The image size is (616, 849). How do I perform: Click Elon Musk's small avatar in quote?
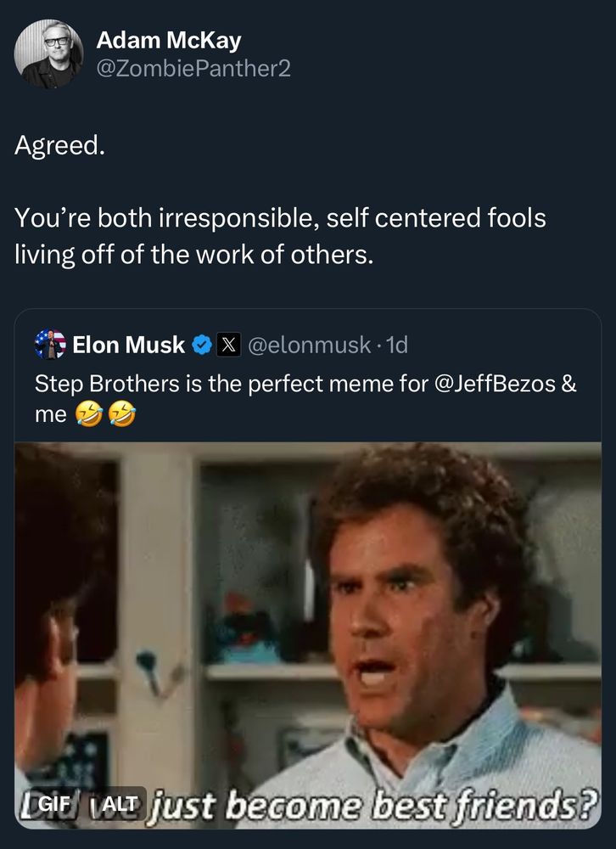pos(50,345)
